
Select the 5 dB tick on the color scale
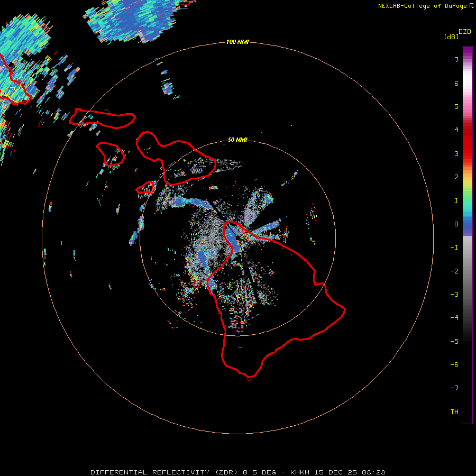pyautogui.click(x=456, y=106)
